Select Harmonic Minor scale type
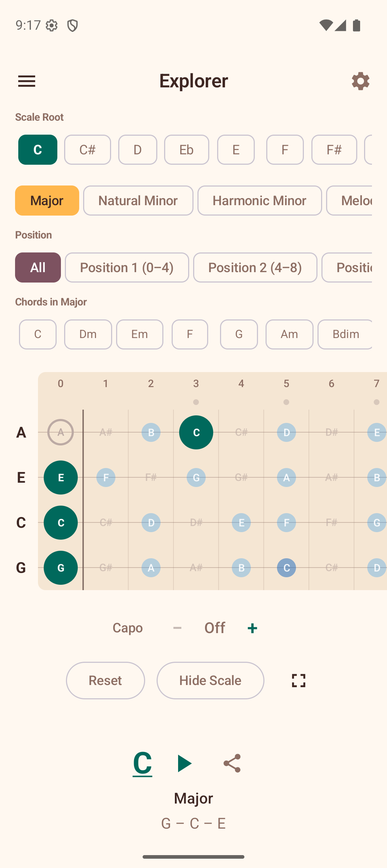Image resolution: width=387 pixels, height=868 pixels. point(259,201)
